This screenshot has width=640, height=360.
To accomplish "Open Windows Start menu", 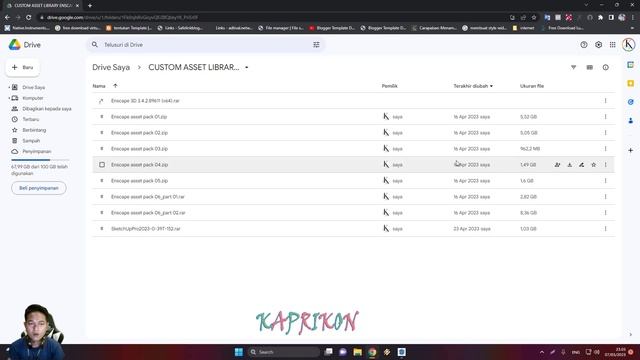I will tap(239, 352).
